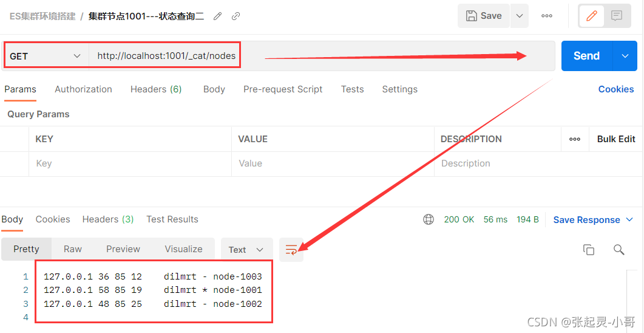
Task: Switch to the Preview view mode
Action: tap(123, 249)
